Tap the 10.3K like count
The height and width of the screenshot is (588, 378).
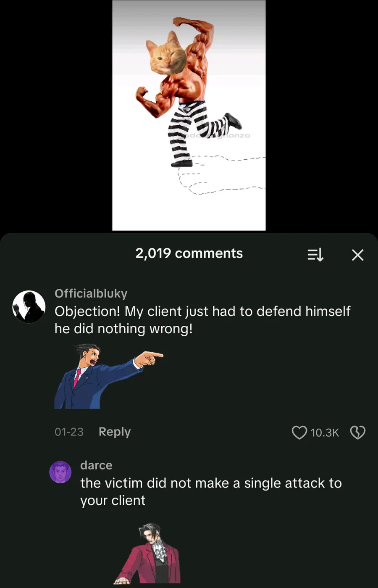[324, 432]
